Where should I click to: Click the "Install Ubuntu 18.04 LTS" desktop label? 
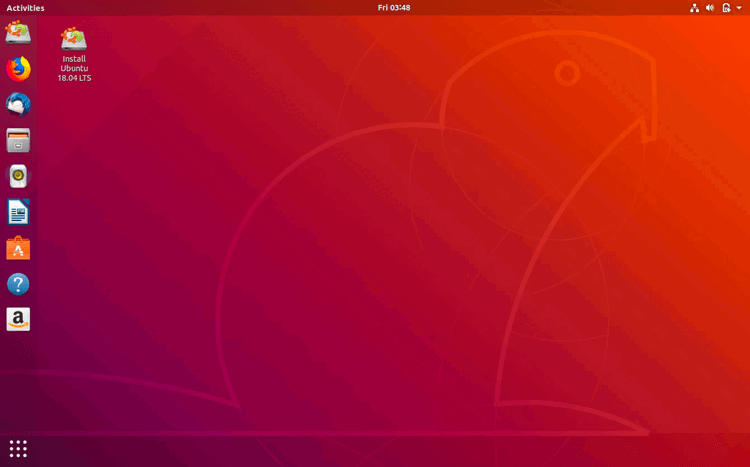74,68
